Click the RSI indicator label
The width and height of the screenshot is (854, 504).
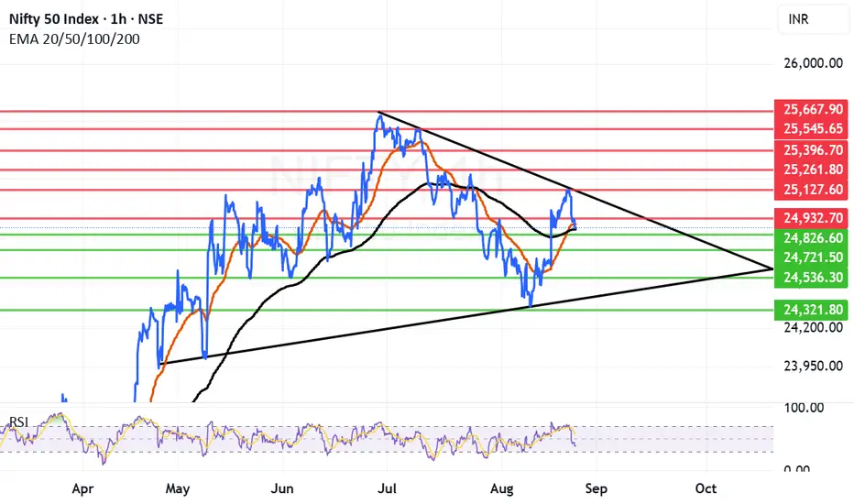(18, 422)
